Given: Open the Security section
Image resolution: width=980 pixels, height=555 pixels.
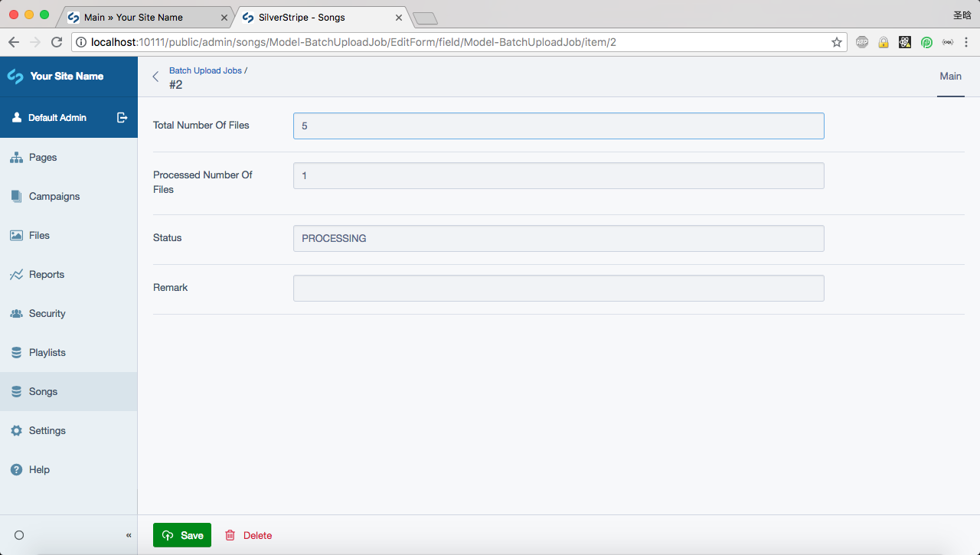Looking at the screenshot, I should [x=69, y=314].
